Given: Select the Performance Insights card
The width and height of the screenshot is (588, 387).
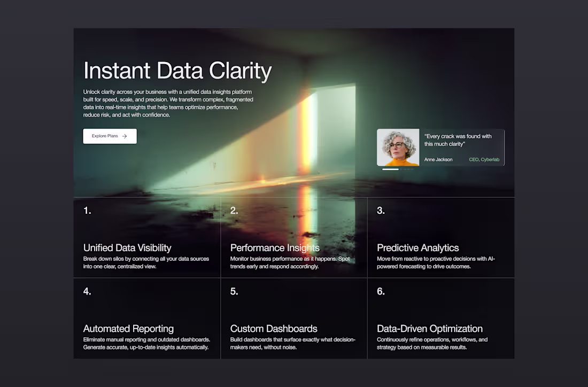Looking at the screenshot, I should (294, 238).
